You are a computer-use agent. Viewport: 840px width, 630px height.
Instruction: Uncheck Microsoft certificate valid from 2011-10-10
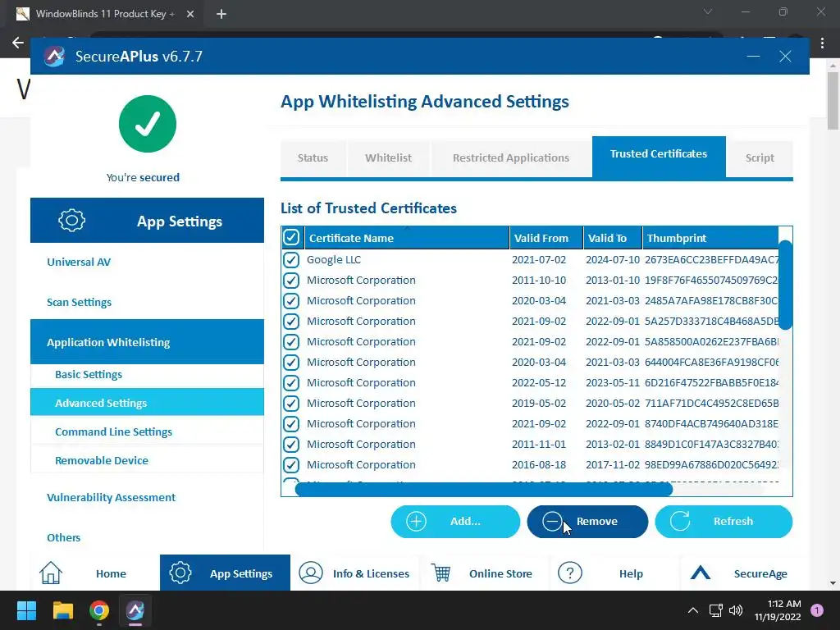pyautogui.click(x=291, y=281)
